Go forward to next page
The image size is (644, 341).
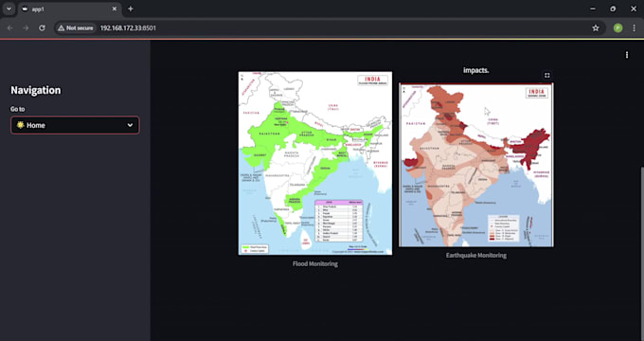(x=26, y=27)
